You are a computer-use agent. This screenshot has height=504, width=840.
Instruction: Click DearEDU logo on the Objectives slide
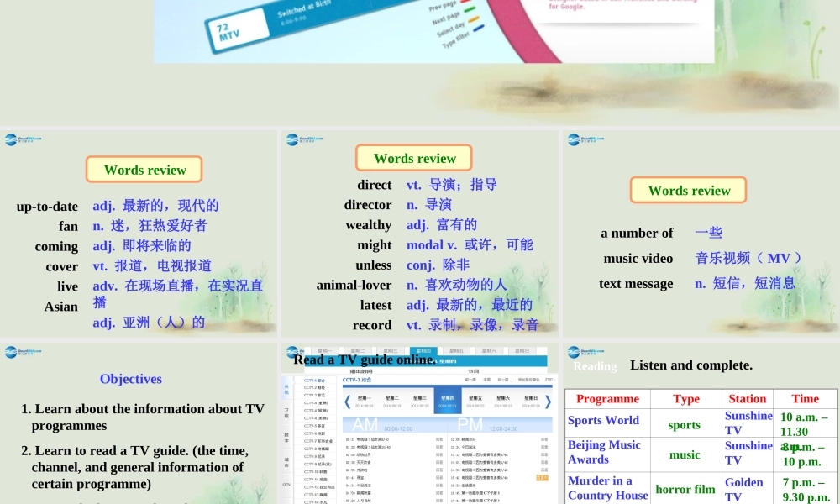coord(25,351)
